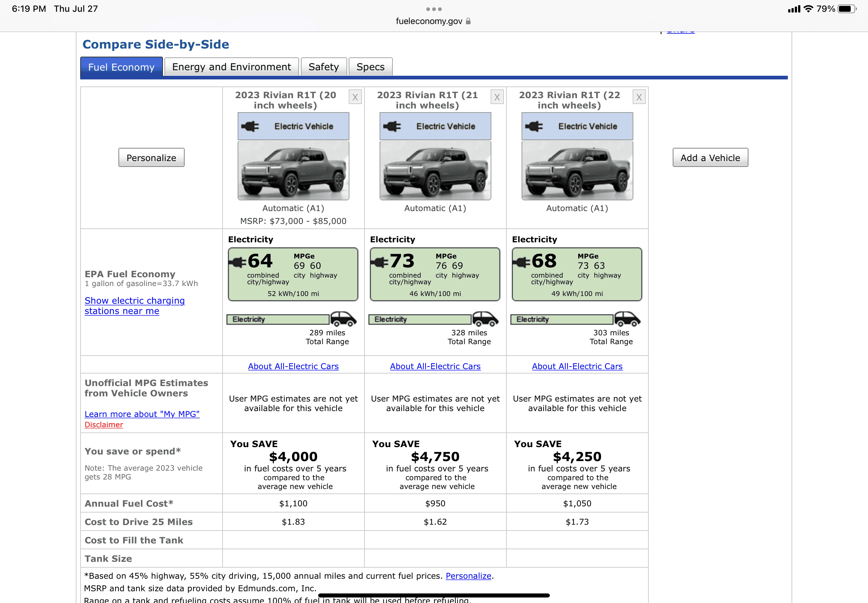The image size is (868, 603).
Task: Open Show electric charging stations near me
Action: [135, 306]
